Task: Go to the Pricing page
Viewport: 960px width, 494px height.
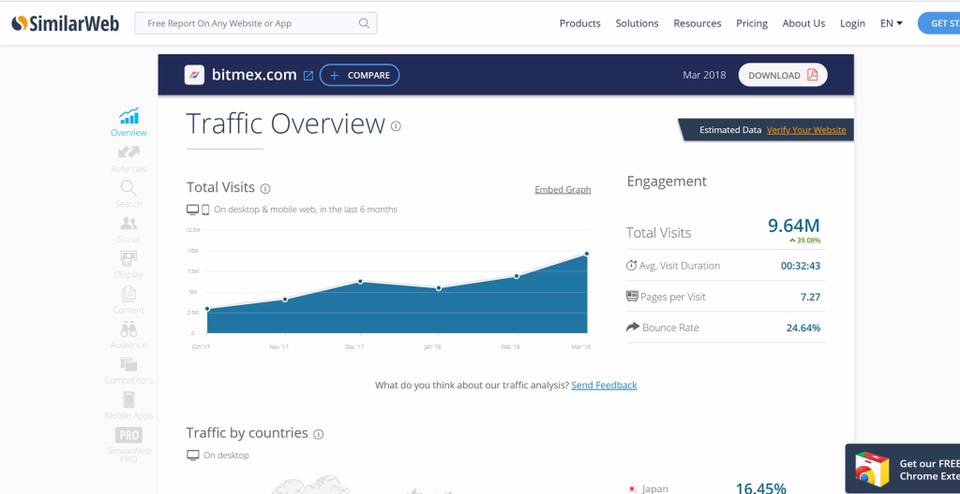Action: (x=752, y=23)
